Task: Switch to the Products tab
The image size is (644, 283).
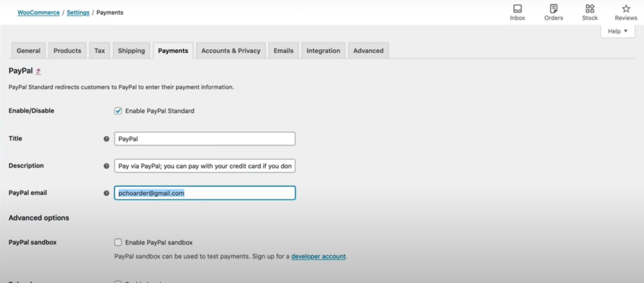Action: 67,50
